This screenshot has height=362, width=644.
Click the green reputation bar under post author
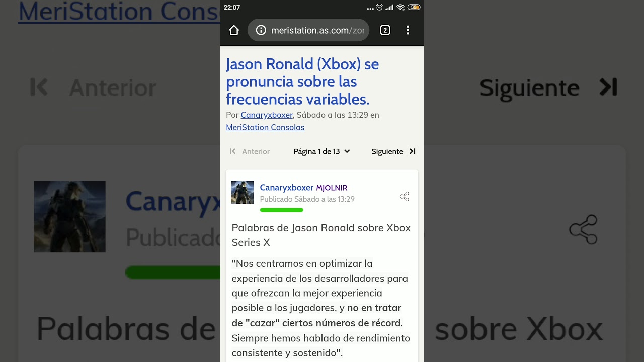[281, 210]
